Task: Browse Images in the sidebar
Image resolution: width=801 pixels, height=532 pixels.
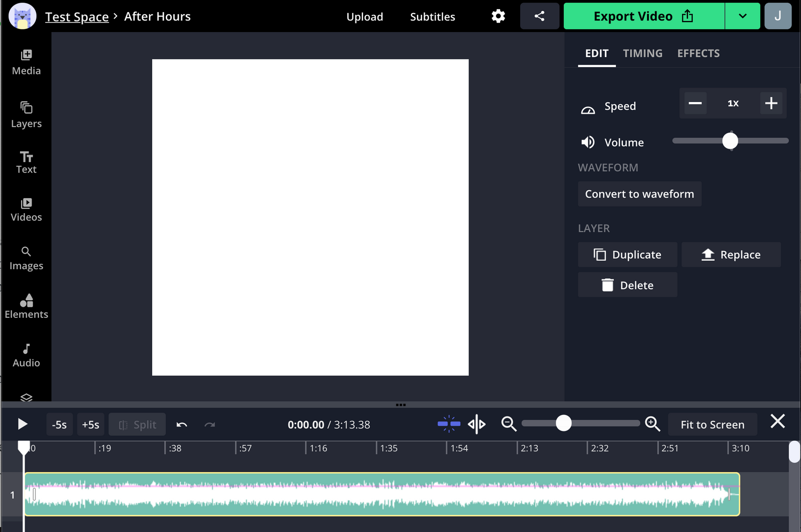Action: coord(26,257)
